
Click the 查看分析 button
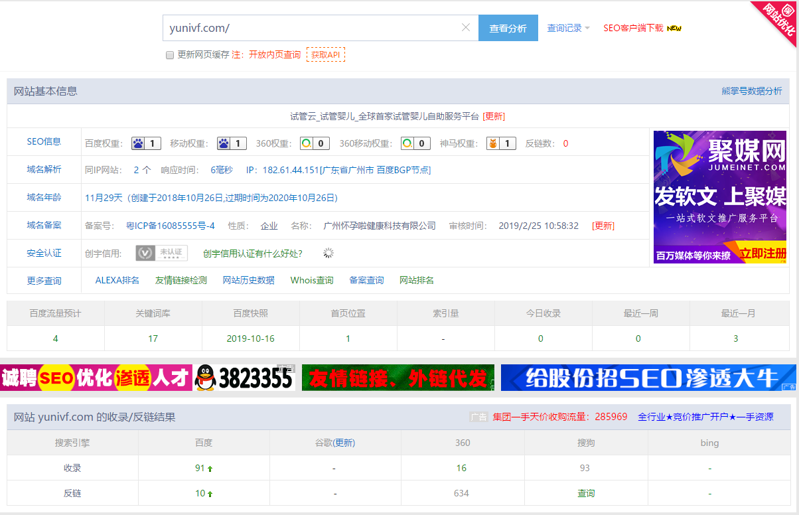point(508,28)
